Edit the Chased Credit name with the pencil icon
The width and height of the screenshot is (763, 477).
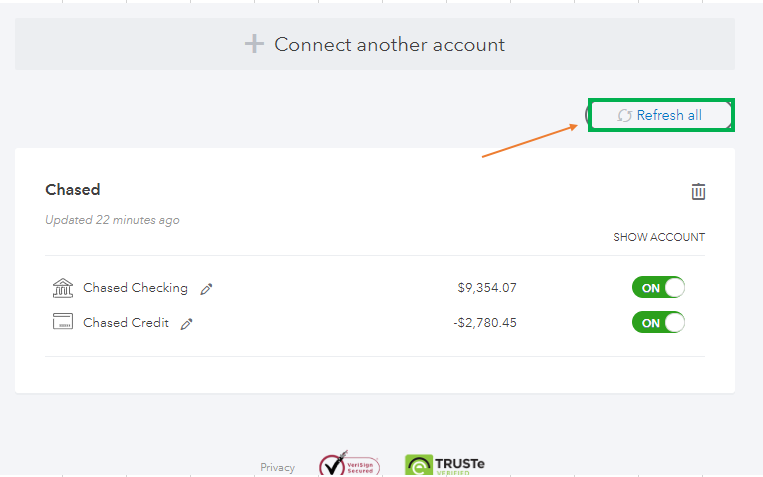(x=187, y=324)
